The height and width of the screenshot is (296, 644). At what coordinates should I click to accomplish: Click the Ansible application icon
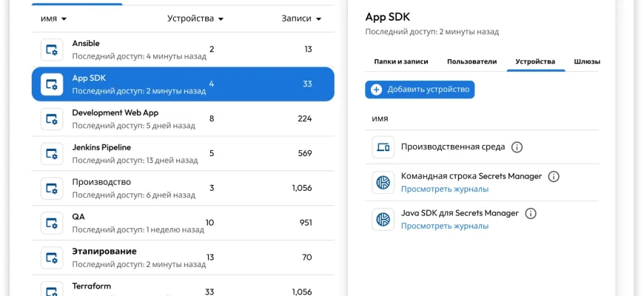point(52,50)
